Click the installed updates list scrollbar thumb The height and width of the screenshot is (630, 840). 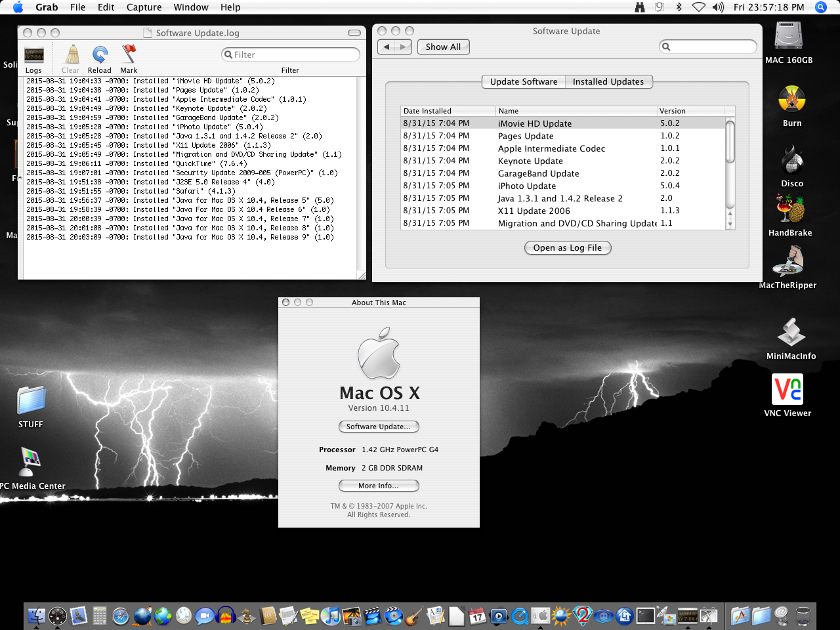[x=730, y=140]
